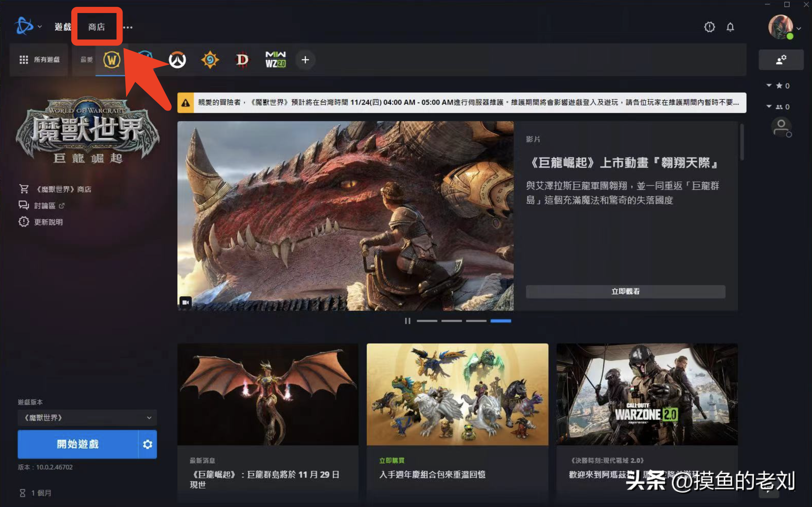Open the Warzone 2.0 news thumbnail
This screenshot has width=812, height=507.
click(x=647, y=394)
